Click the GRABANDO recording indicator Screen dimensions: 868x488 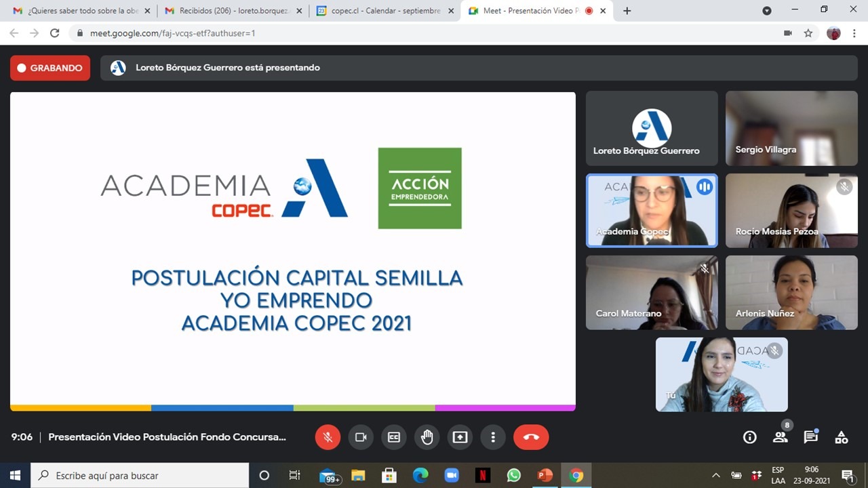tap(50, 68)
